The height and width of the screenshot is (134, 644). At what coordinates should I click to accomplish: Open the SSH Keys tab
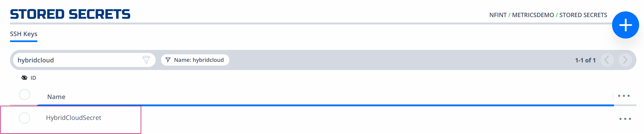point(24,34)
